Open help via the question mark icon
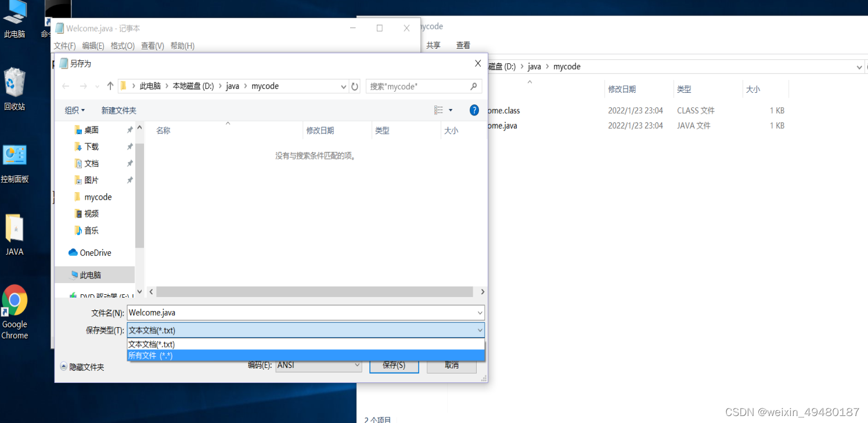 474,110
